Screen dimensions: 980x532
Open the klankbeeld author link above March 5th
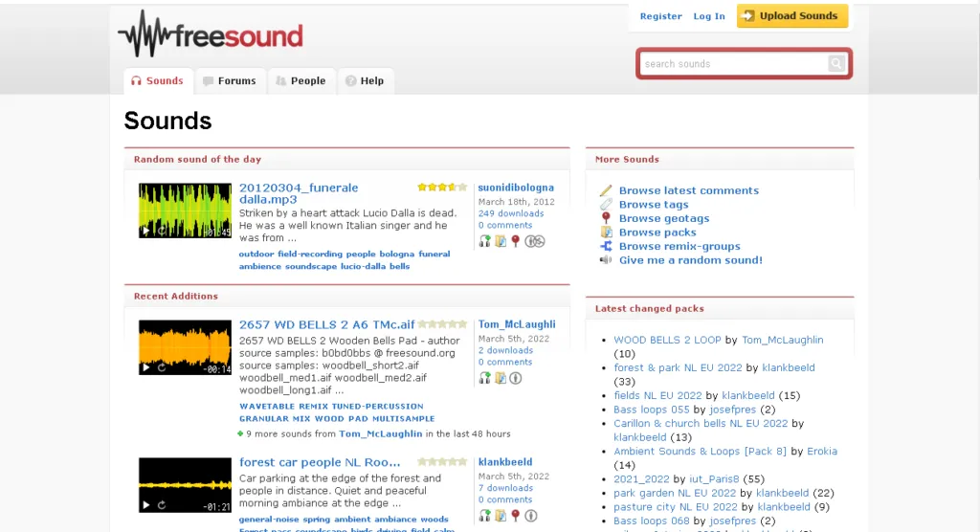click(x=505, y=462)
